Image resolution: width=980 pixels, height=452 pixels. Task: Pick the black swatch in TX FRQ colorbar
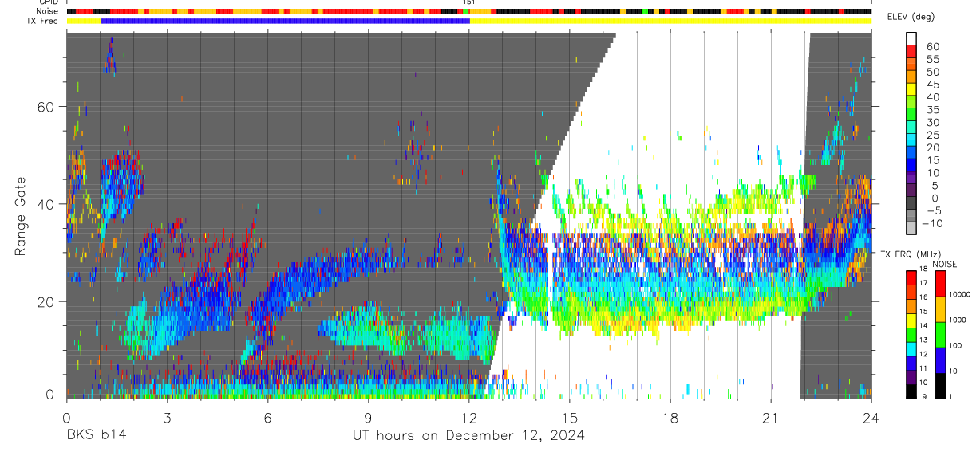[x=911, y=390]
